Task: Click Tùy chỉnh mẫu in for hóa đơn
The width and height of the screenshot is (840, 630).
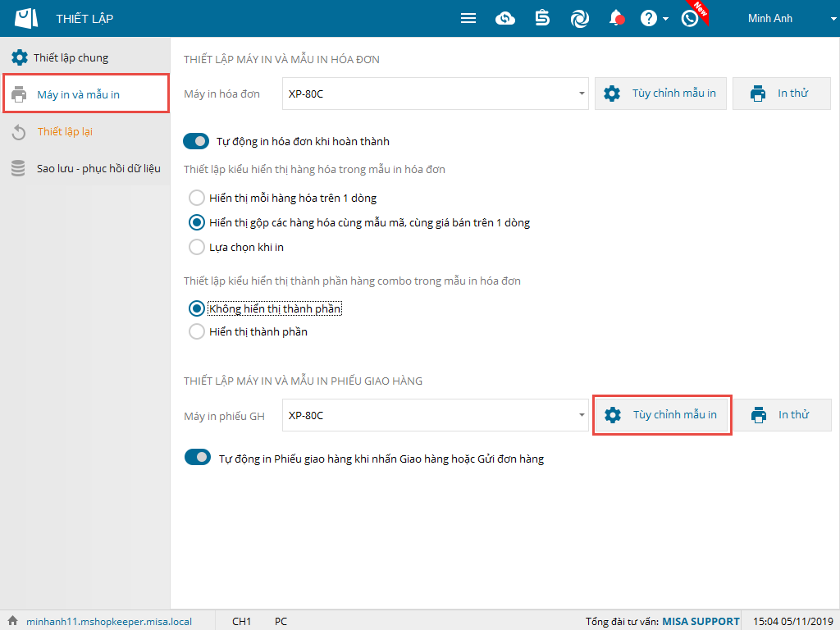Action: click(x=660, y=94)
